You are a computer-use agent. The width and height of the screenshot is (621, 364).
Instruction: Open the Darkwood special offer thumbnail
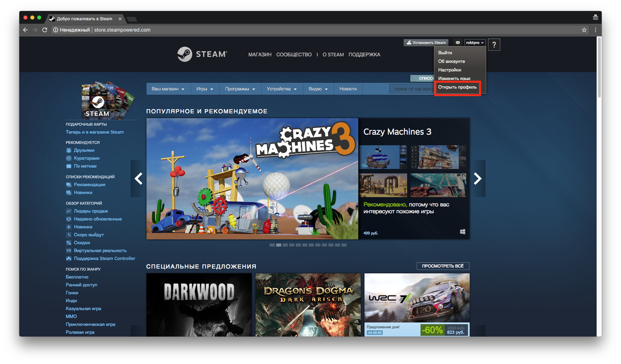199,305
